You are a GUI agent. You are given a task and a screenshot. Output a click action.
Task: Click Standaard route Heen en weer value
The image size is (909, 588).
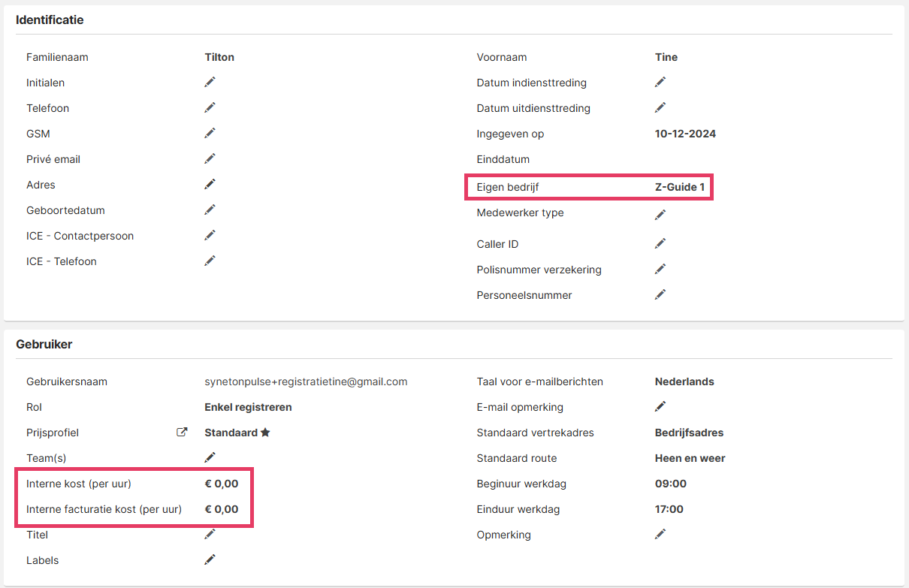690,458
